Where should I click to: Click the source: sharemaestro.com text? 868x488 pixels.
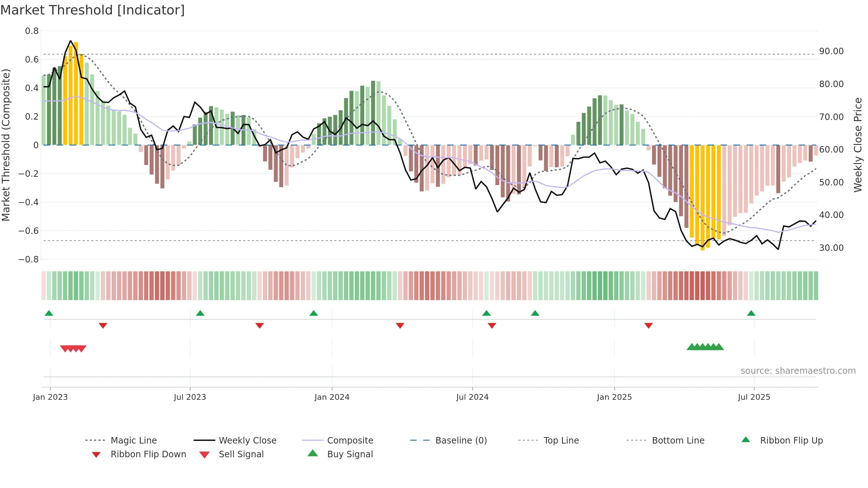click(x=798, y=371)
